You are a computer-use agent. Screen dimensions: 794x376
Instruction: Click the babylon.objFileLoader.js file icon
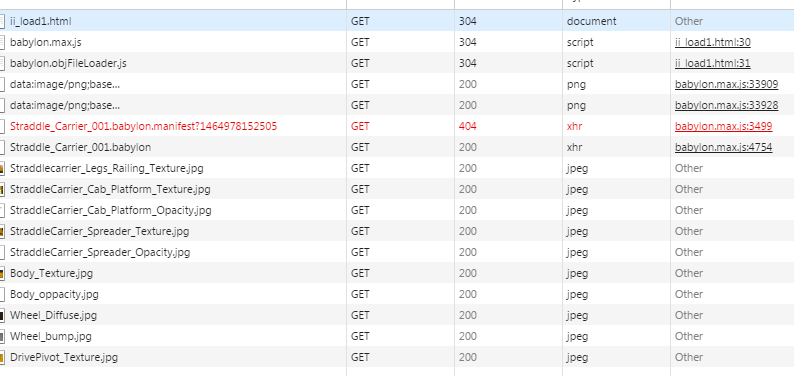coord(2,63)
